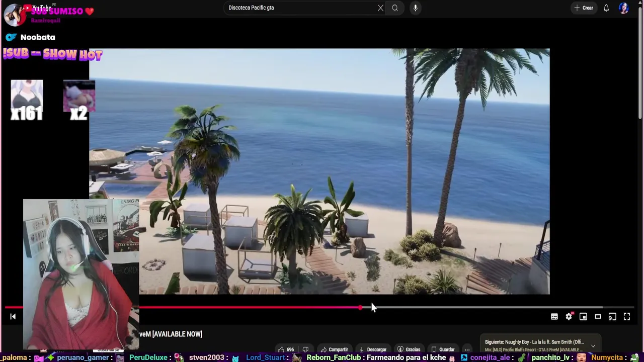Screen dimensions: 644x362
Task: Open the player settings gear
Action: (569, 316)
